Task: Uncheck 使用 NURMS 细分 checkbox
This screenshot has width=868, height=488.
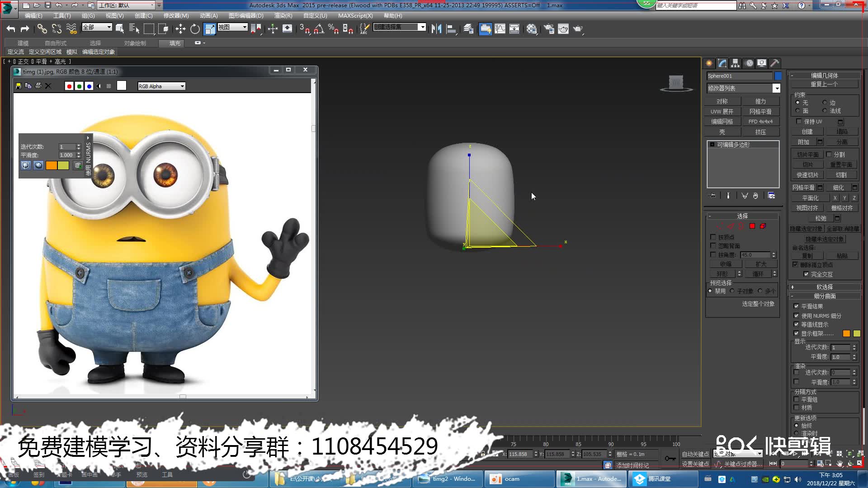Action: click(796, 315)
